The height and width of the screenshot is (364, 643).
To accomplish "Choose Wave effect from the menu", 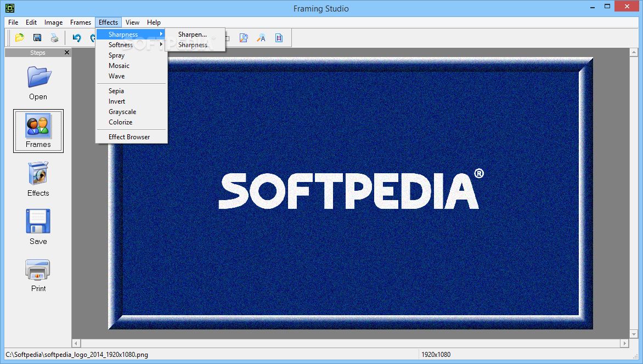I will click(131, 76).
